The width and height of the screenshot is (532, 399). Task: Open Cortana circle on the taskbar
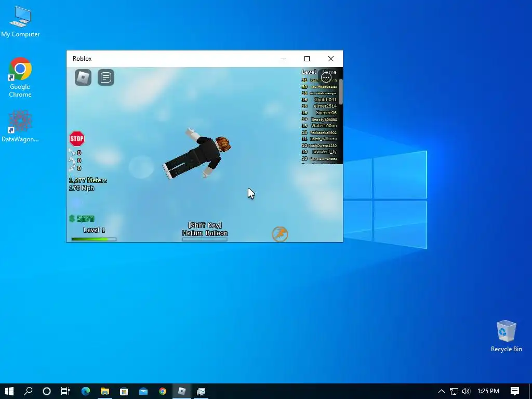(47, 391)
